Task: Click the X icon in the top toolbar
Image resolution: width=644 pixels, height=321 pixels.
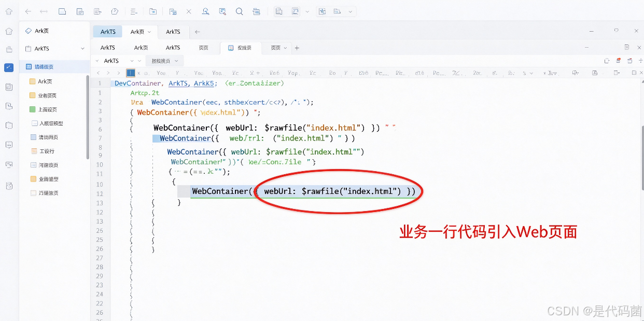Action: 189,11
